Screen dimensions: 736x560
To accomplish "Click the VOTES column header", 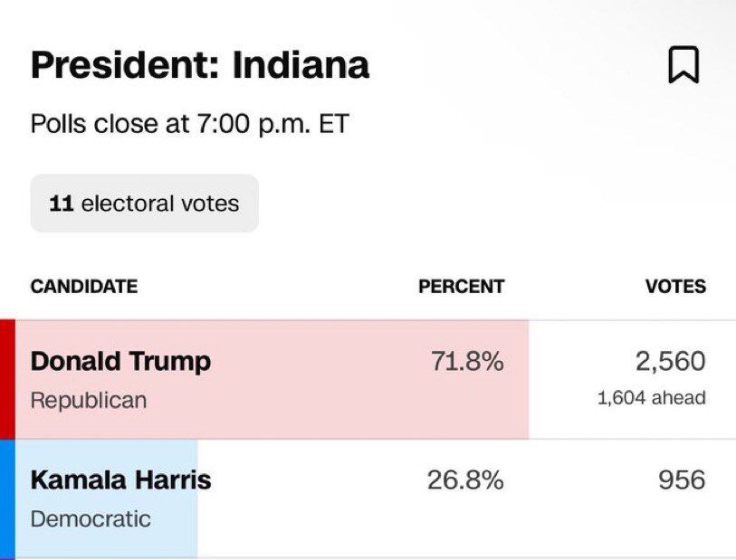I will coord(675,287).
